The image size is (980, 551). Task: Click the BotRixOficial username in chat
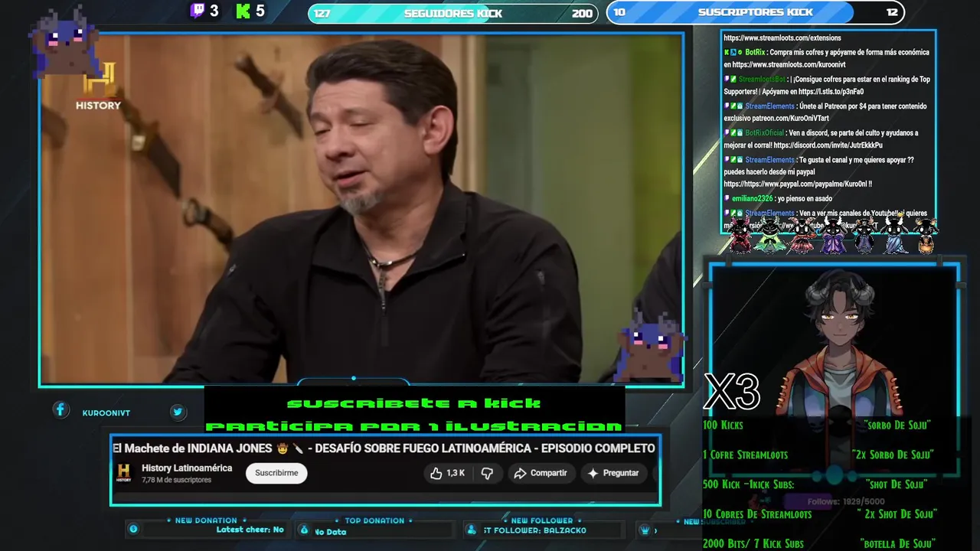tap(764, 133)
